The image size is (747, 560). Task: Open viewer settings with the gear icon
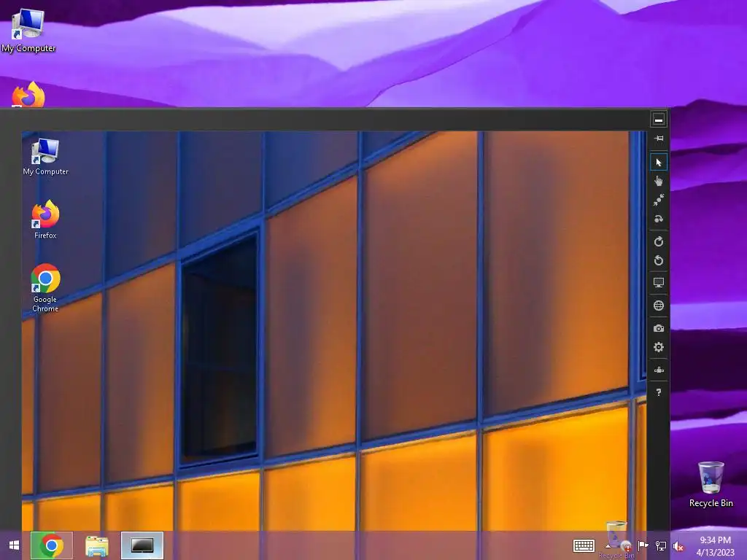point(659,347)
